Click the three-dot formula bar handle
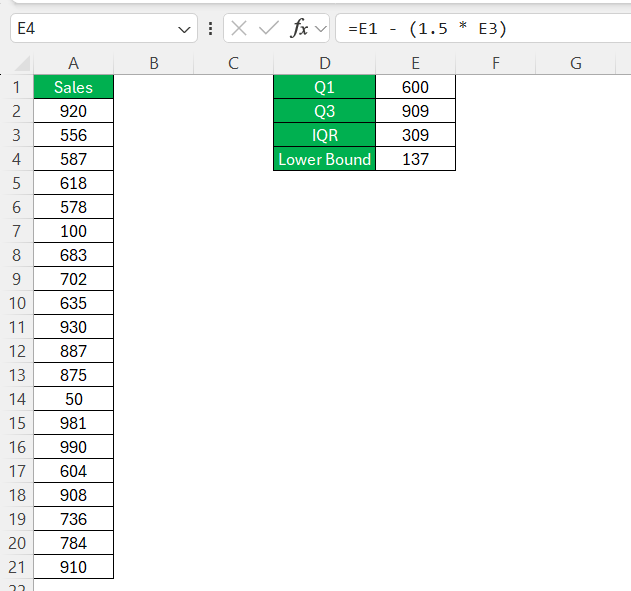The height and width of the screenshot is (591, 631). point(210,29)
